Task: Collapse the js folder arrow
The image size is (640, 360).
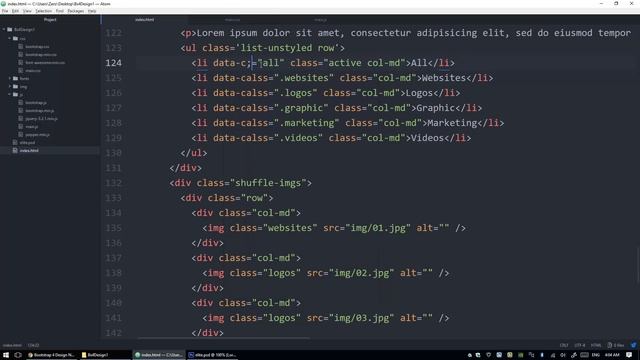Action: (x=10, y=94)
